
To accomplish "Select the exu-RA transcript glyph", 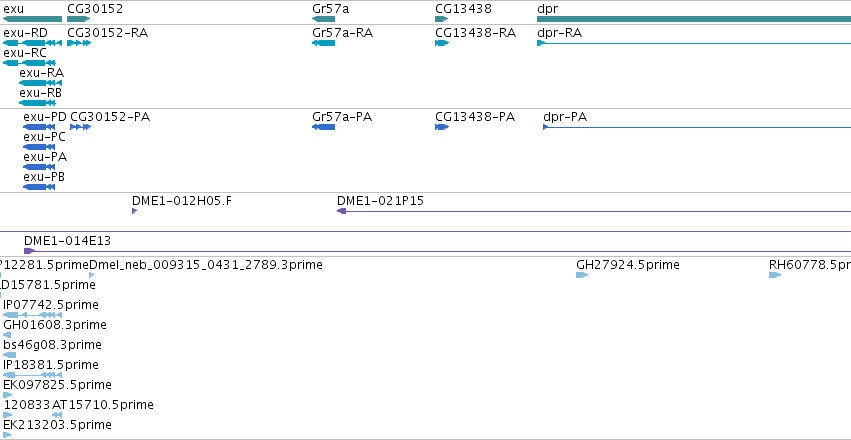I will click(41, 83).
